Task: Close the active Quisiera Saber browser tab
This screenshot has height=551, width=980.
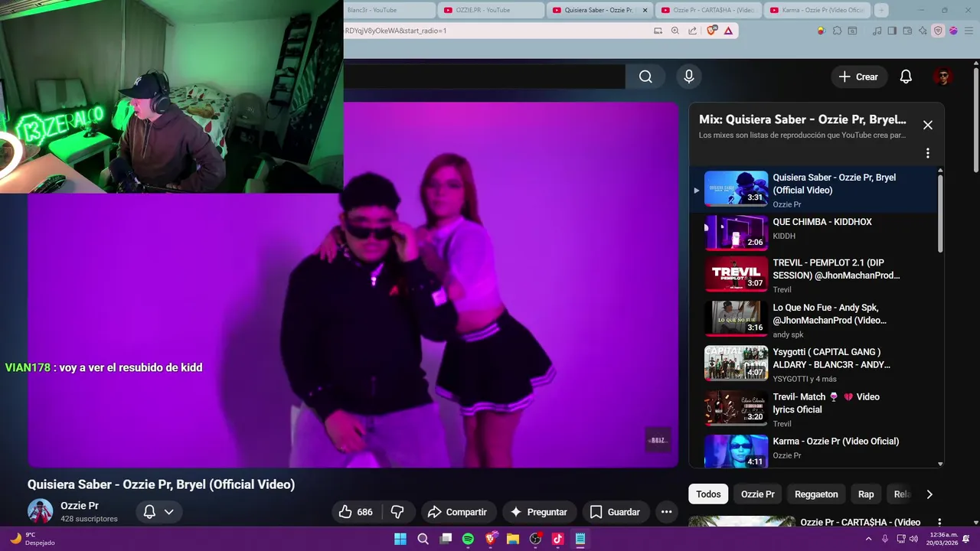Action: (x=645, y=10)
